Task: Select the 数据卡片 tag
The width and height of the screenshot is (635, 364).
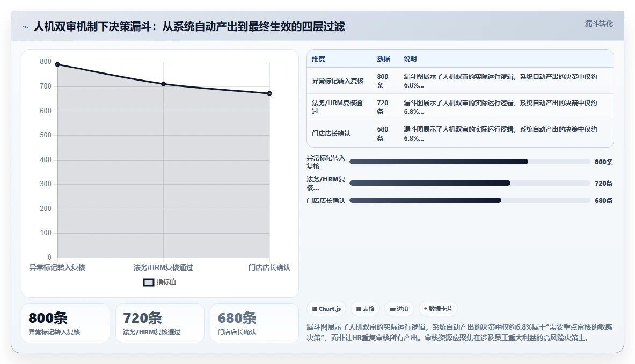Action: 438,309
